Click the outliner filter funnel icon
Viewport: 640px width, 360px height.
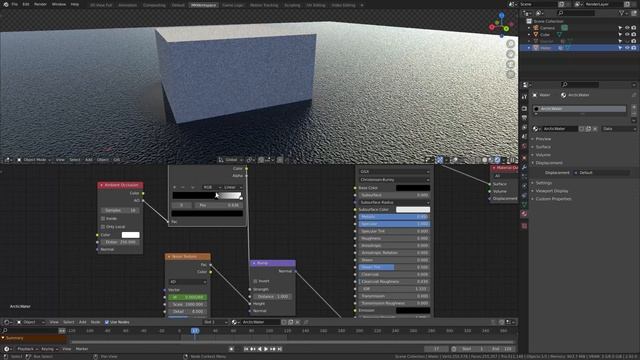tap(622, 13)
